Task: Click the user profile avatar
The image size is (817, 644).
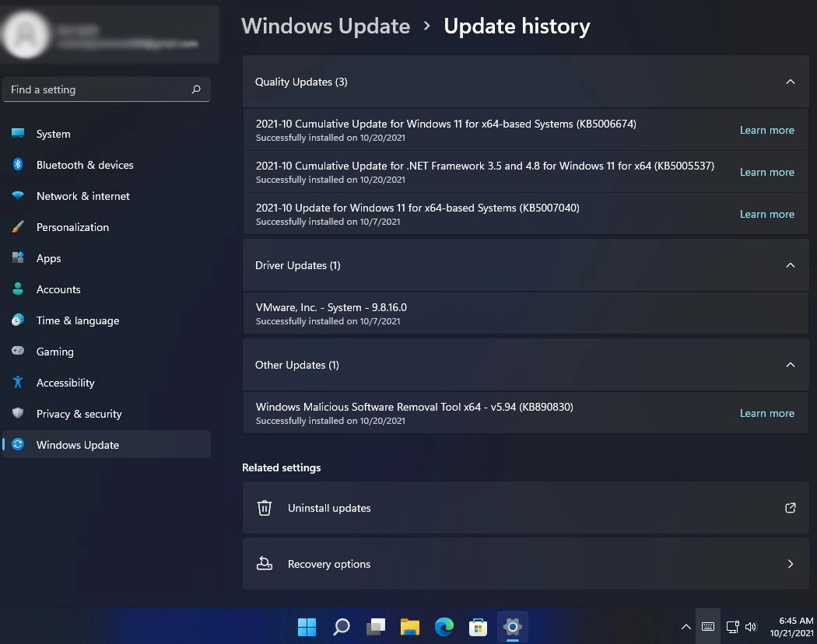Action: pyautogui.click(x=25, y=34)
